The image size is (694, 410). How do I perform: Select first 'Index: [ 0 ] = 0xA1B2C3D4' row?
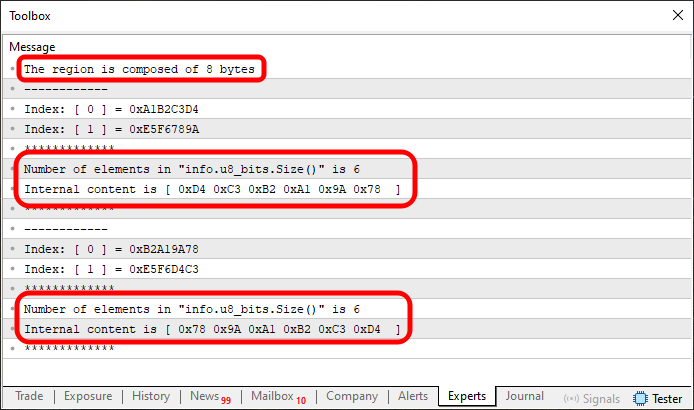pos(347,109)
